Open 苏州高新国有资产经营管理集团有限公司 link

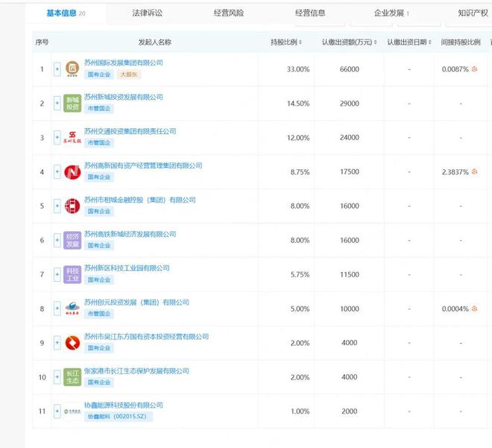(143, 165)
